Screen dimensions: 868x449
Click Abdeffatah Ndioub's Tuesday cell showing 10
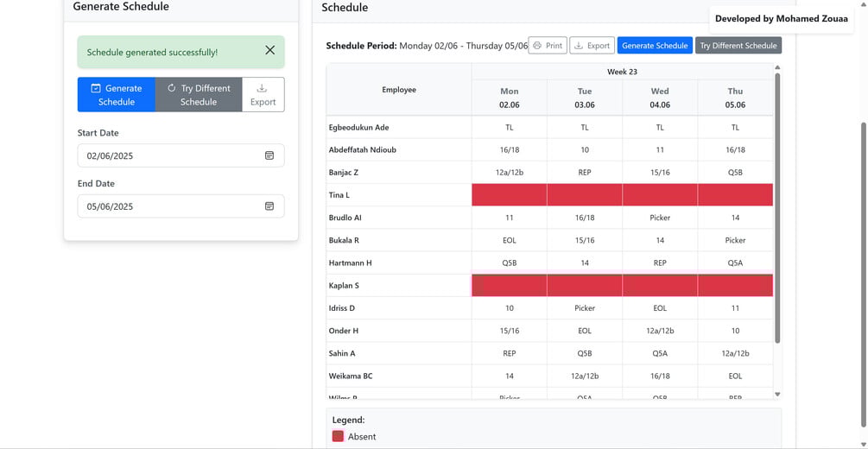coord(585,150)
